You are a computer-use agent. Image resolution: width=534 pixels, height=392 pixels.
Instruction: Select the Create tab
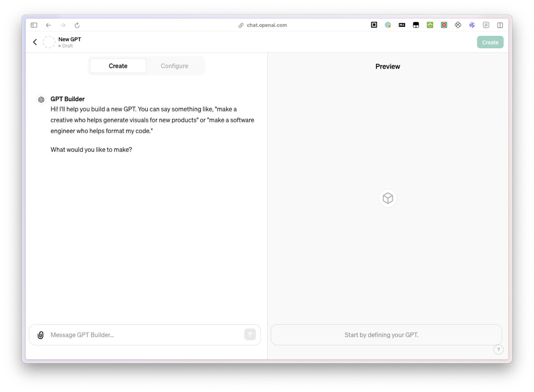click(118, 66)
